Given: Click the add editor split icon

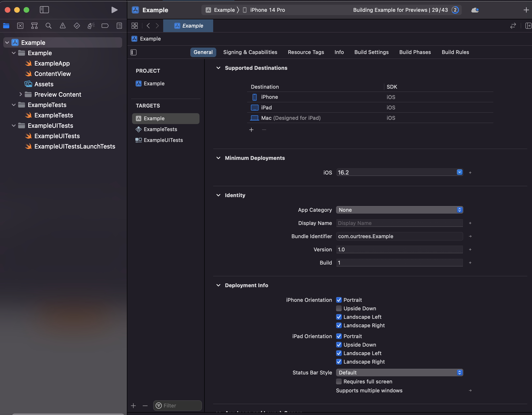Looking at the screenshot, I should point(528,26).
